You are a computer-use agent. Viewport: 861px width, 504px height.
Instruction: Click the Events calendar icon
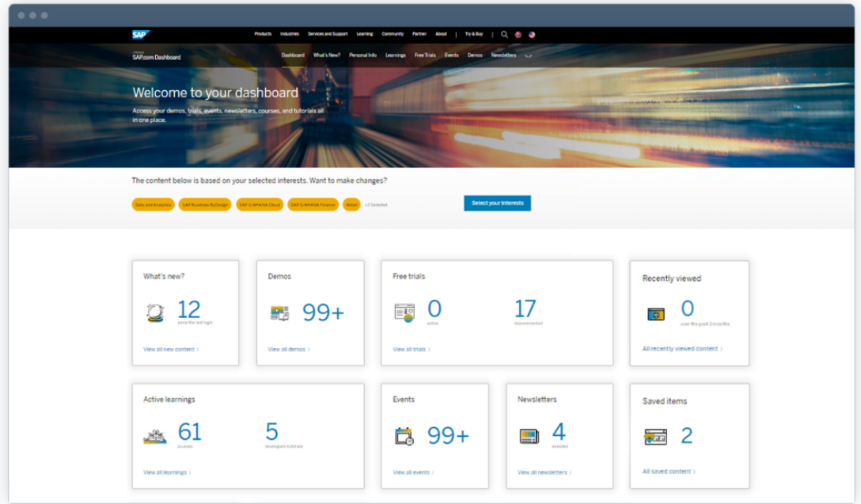coord(404,436)
